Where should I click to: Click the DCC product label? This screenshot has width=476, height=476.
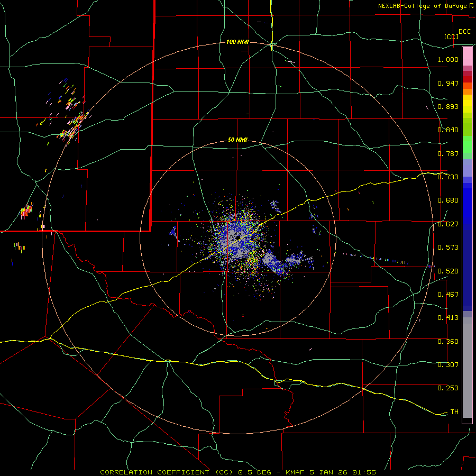pyautogui.click(x=464, y=32)
